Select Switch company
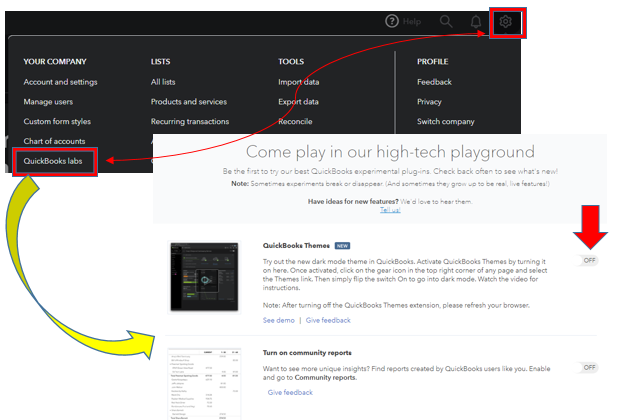This screenshot has height=420, width=631. [x=445, y=121]
